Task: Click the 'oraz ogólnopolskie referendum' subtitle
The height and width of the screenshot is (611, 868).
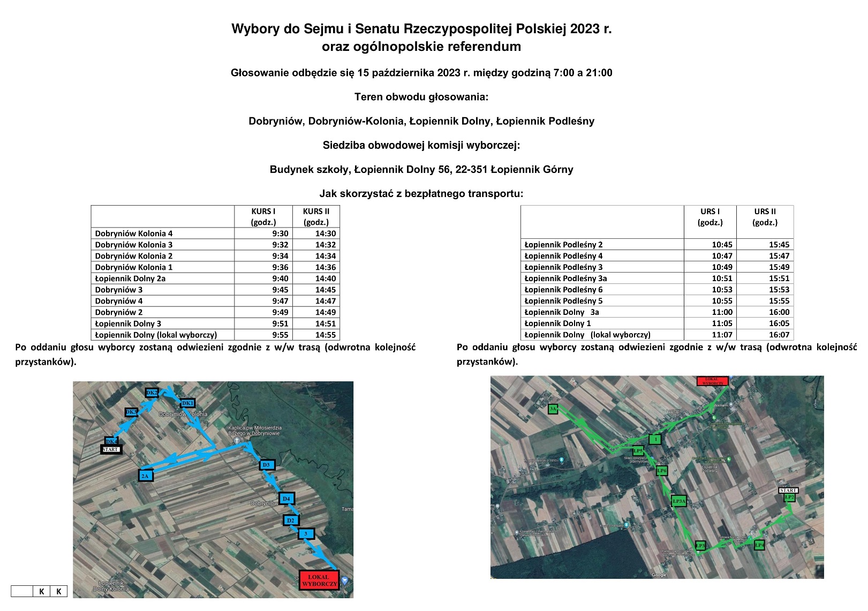Action: tap(421, 47)
